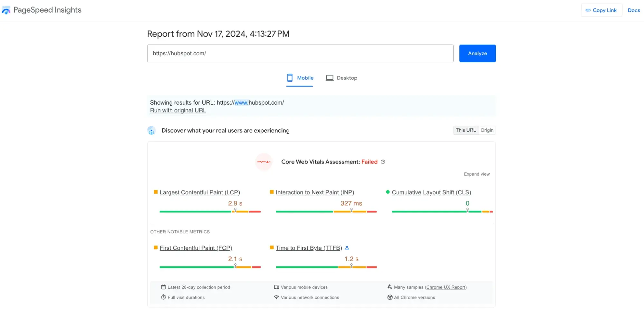Click the orange square marker beside LCP
This screenshot has height=315, width=644.
pyautogui.click(x=156, y=192)
